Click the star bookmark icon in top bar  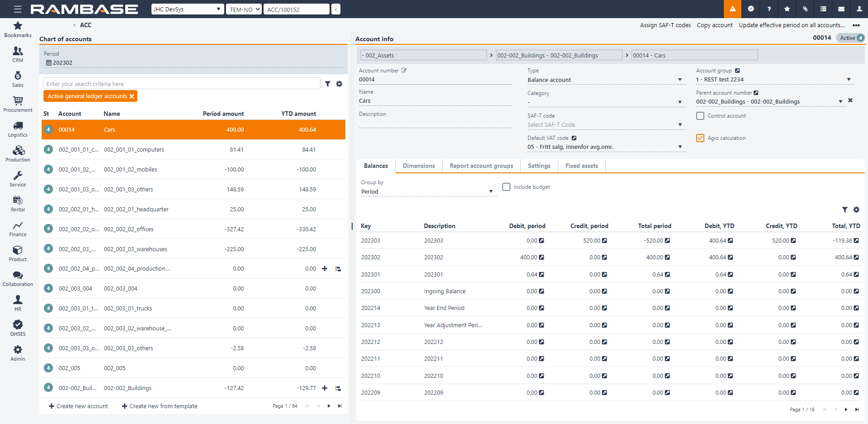pyautogui.click(x=787, y=9)
